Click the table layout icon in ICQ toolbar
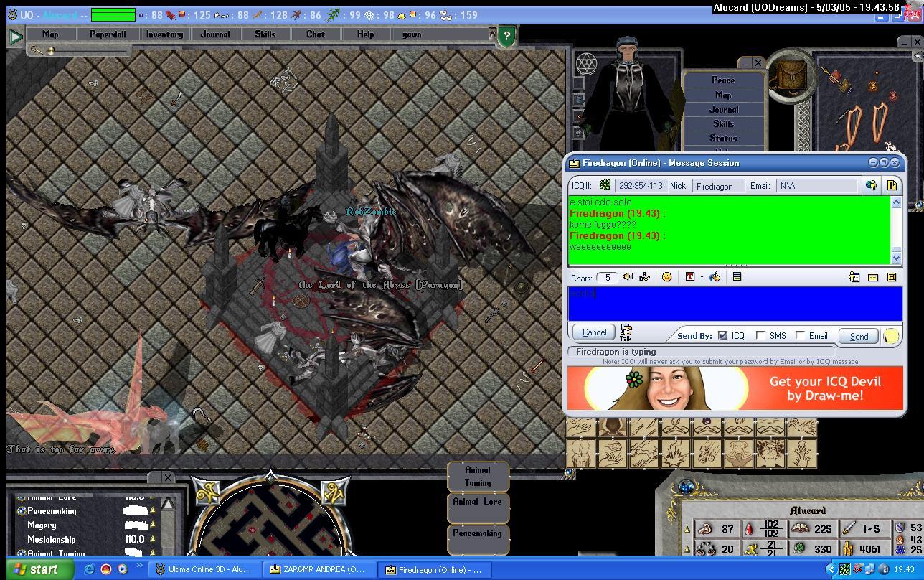 click(x=737, y=277)
